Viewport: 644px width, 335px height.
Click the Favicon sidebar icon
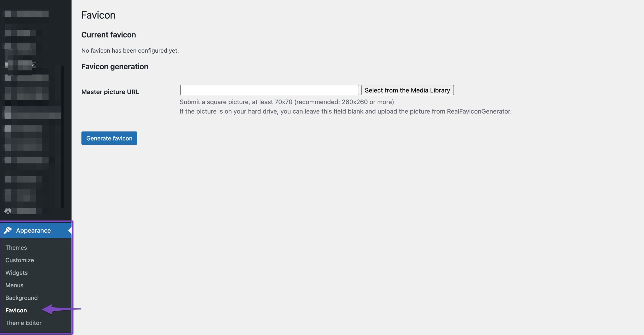click(x=16, y=310)
